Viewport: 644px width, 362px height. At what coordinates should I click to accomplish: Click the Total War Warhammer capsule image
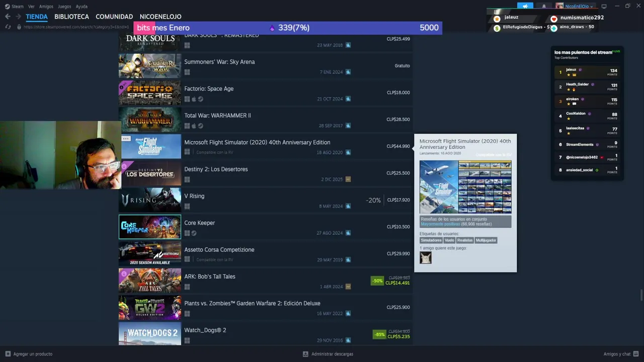pos(150,120)
